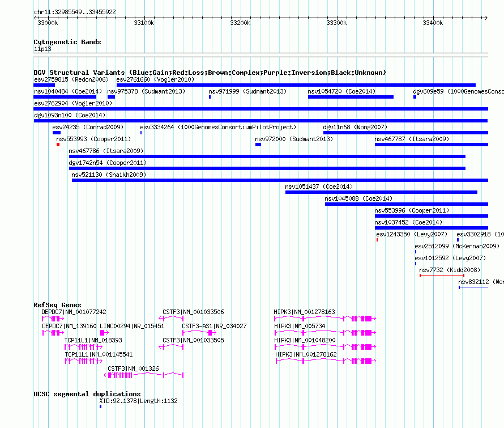
Task: Click esv1243350 (Levy2007) label
Action: point(412,234)
